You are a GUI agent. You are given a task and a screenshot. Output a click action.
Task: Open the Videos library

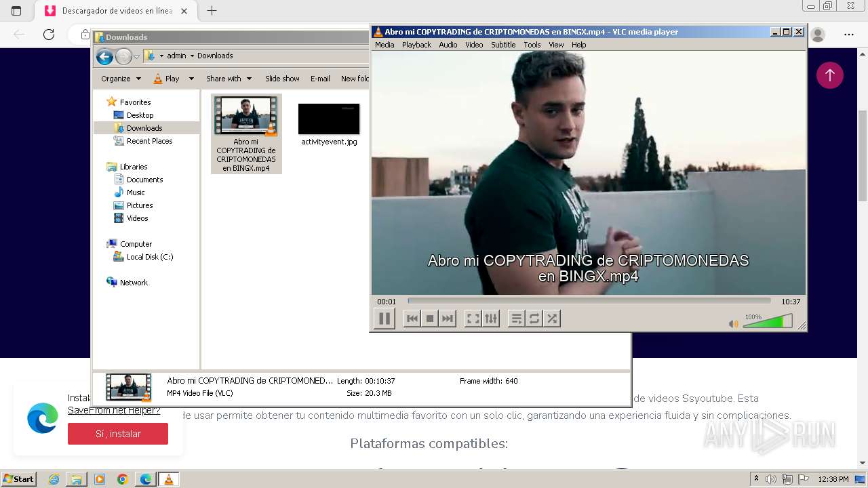coord(137,218)
